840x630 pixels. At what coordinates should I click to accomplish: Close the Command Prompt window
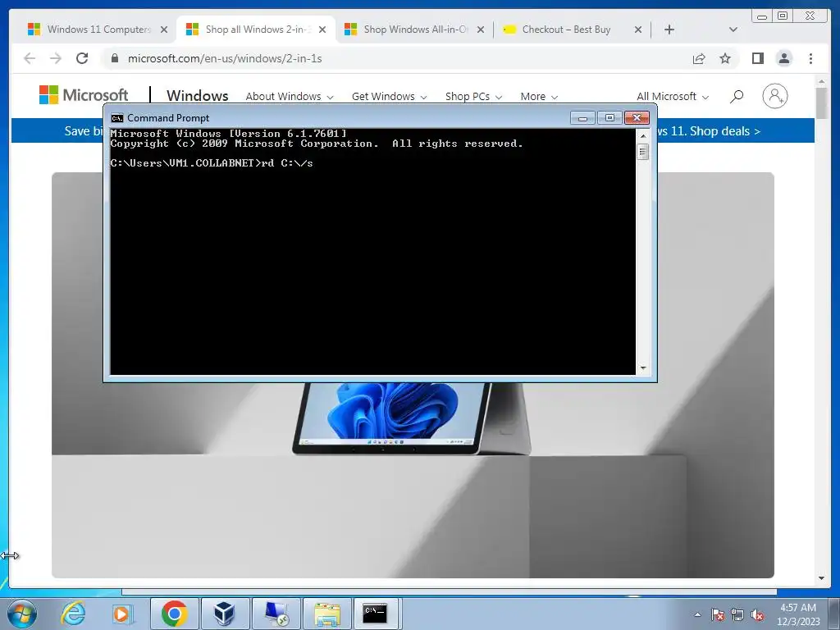pyautogui.click(x=637, y=118)
